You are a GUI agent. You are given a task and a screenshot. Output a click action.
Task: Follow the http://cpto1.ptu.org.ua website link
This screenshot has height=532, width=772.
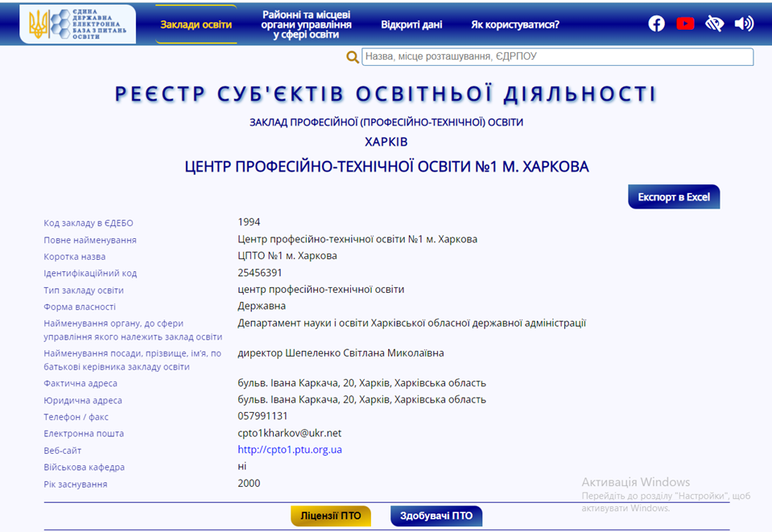290,449
